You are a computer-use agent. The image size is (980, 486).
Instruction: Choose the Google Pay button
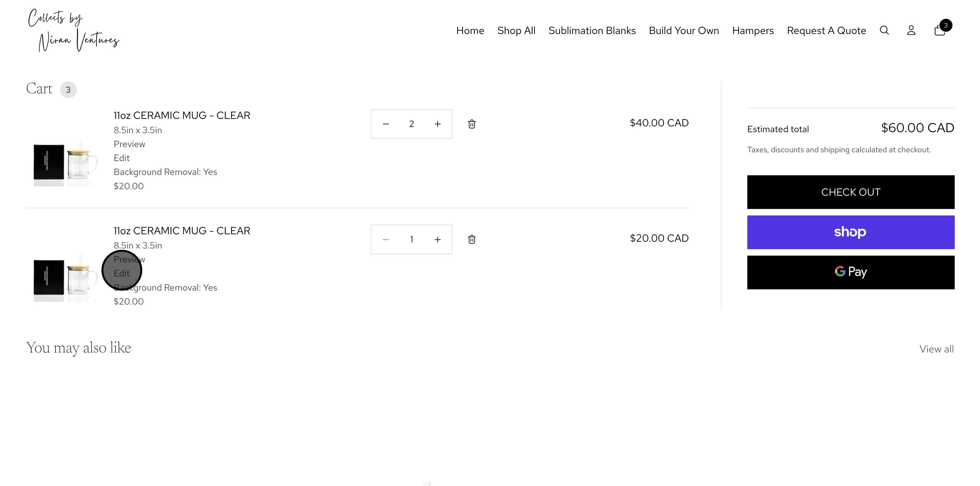[x=850, y=272]
